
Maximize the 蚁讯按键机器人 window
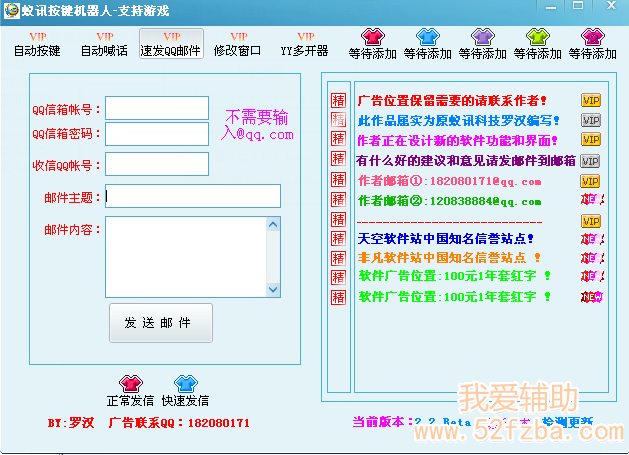(578, 6)
